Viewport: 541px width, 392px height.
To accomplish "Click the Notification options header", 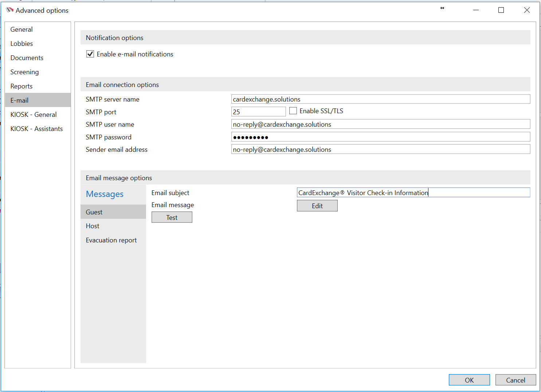I will 305,37.
